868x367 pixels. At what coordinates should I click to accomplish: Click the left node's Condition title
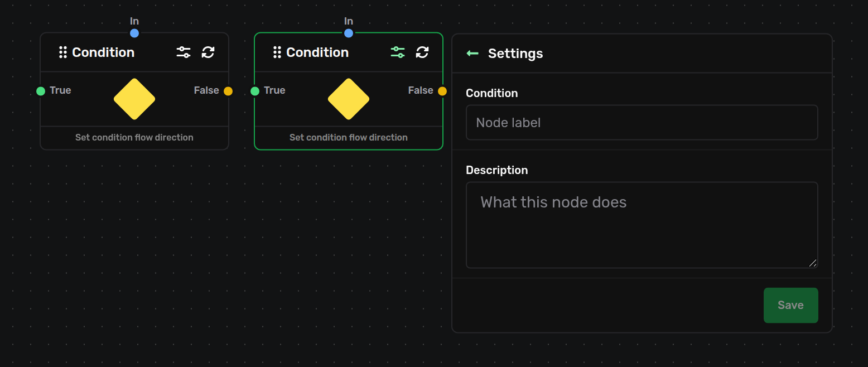pyautogui.click(x=103, y=52)
